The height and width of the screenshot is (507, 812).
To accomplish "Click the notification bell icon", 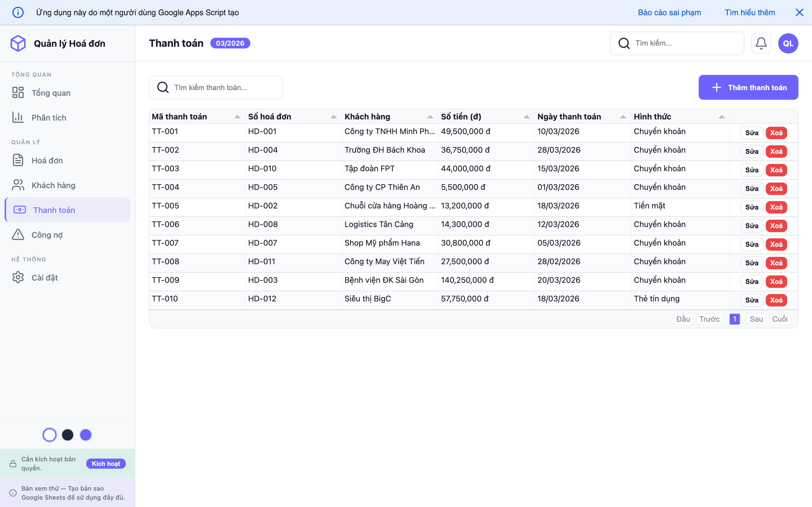I will (761, 43).
